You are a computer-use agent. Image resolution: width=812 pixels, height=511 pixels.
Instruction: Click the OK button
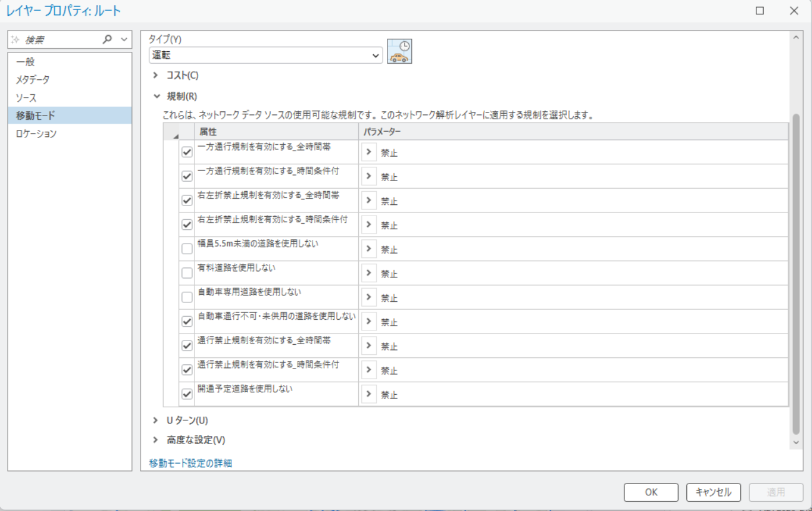651,492
